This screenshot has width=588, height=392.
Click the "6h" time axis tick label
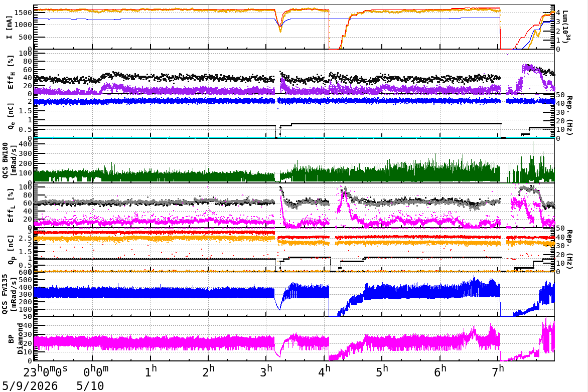pyautogui.click(x=440, y=371)
